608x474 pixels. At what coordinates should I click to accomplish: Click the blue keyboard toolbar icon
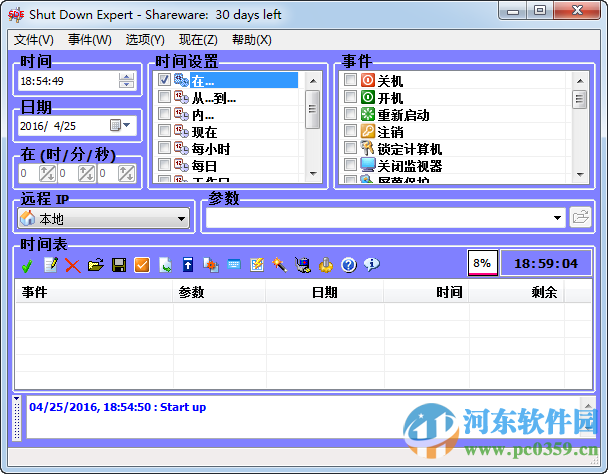point(234,265)
